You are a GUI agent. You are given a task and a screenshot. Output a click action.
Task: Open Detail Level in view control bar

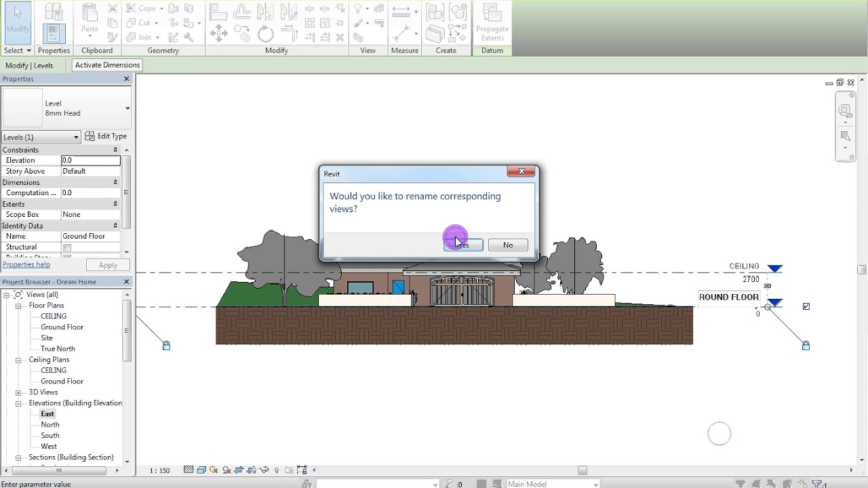(189, 470)
